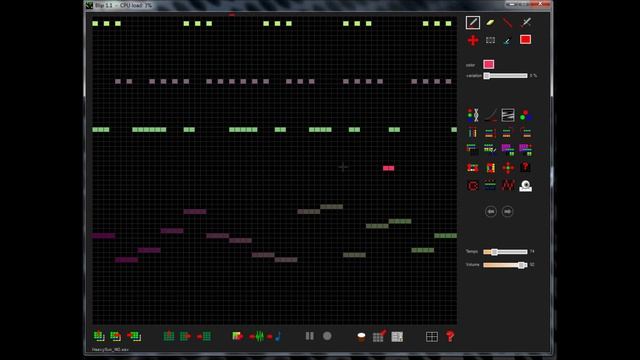The image size is (640, 360).
Task: Click the undo circular arrow button
Action: 491,211
